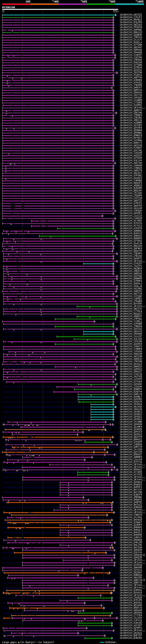Select the UniRef100_P53978 subject label
This screenshot has height=644, width=146.
[x=131, y=27]
